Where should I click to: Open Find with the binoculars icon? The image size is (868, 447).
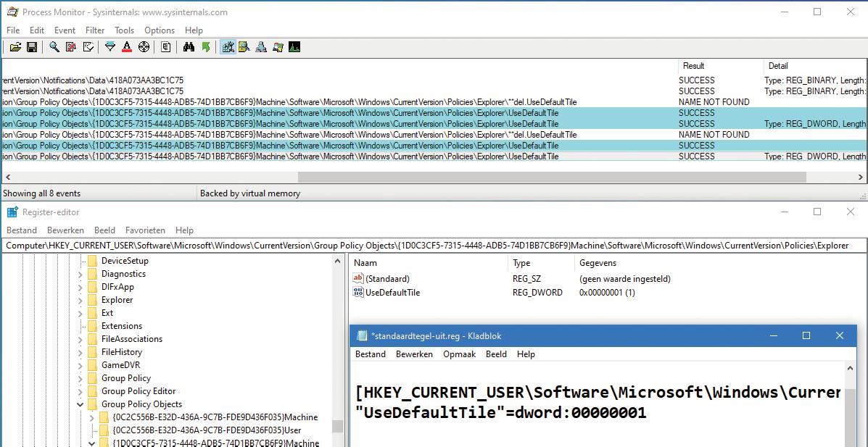pyautogui.click(x=189, y=48)
